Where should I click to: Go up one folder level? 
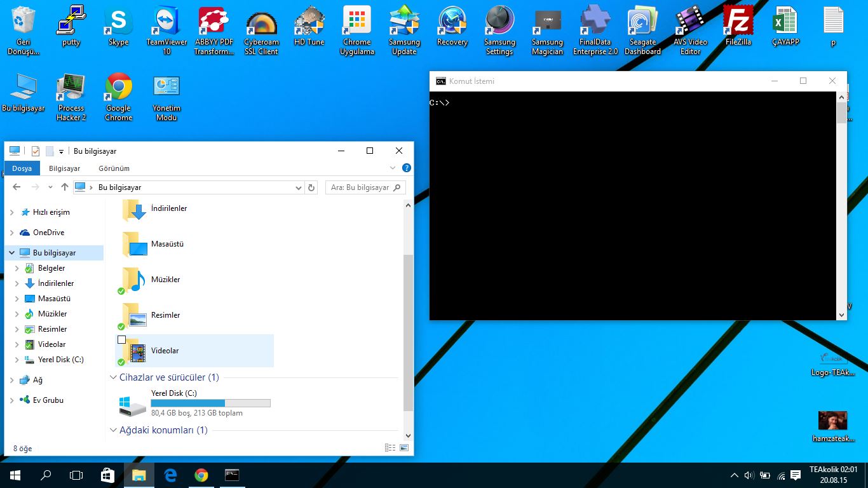click(64, 187)
